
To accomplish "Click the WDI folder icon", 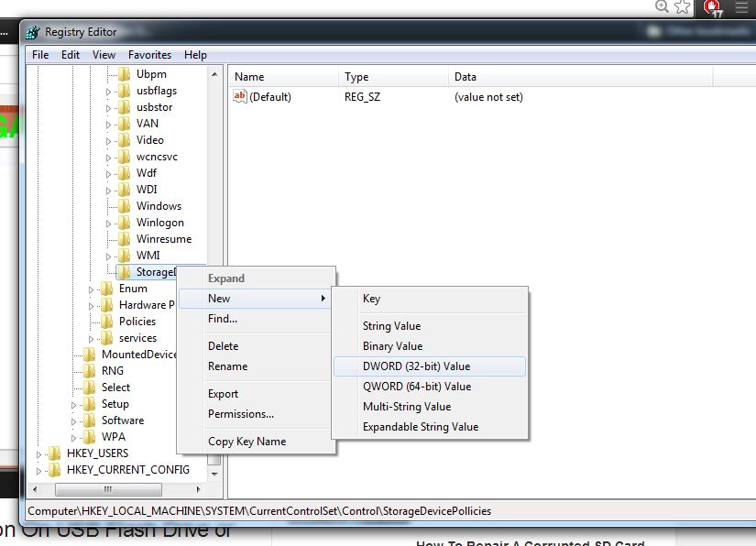I will tap(125, 190).
